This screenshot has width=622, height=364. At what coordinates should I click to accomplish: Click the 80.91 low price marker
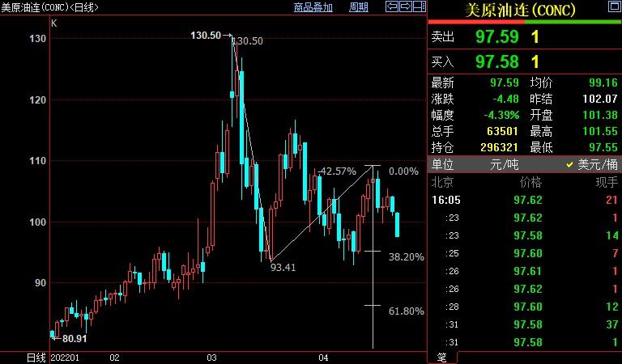click(74, 338)
